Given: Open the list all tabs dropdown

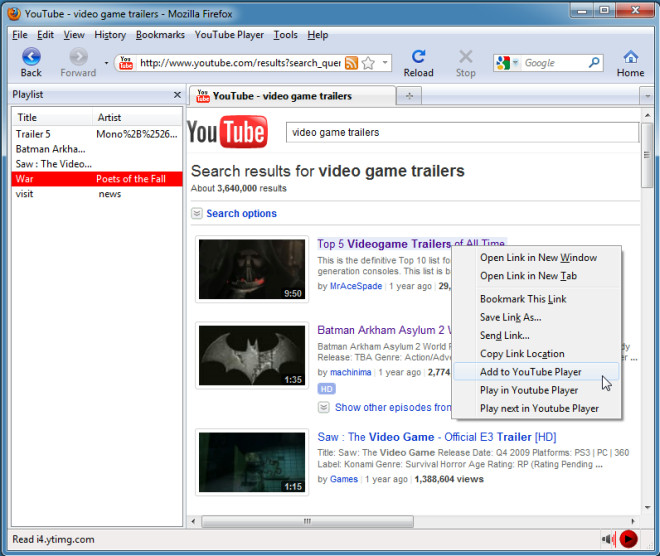Looking at the screenshot, I should tap(647, 96).
